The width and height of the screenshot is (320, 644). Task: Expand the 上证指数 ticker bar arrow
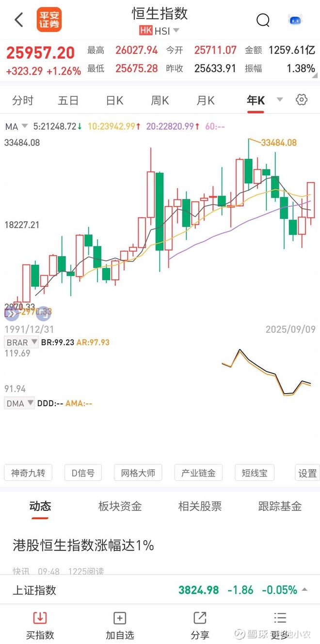tap(305, 590)
